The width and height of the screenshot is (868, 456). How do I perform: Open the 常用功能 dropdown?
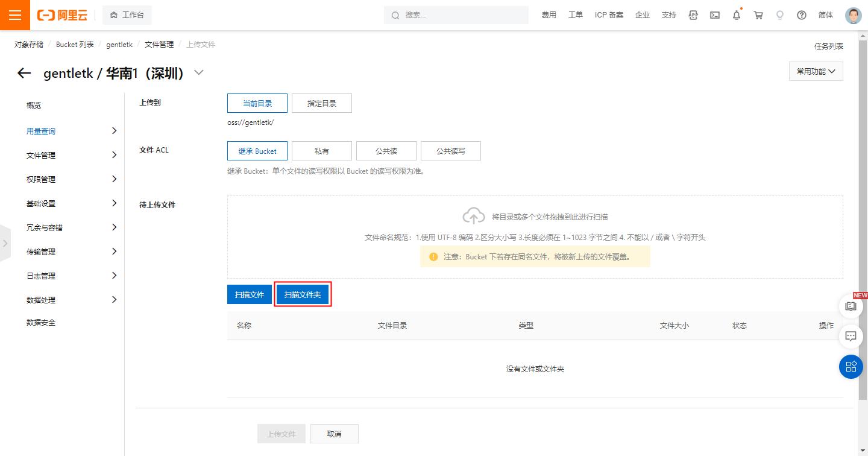click(x=816, y=71)
